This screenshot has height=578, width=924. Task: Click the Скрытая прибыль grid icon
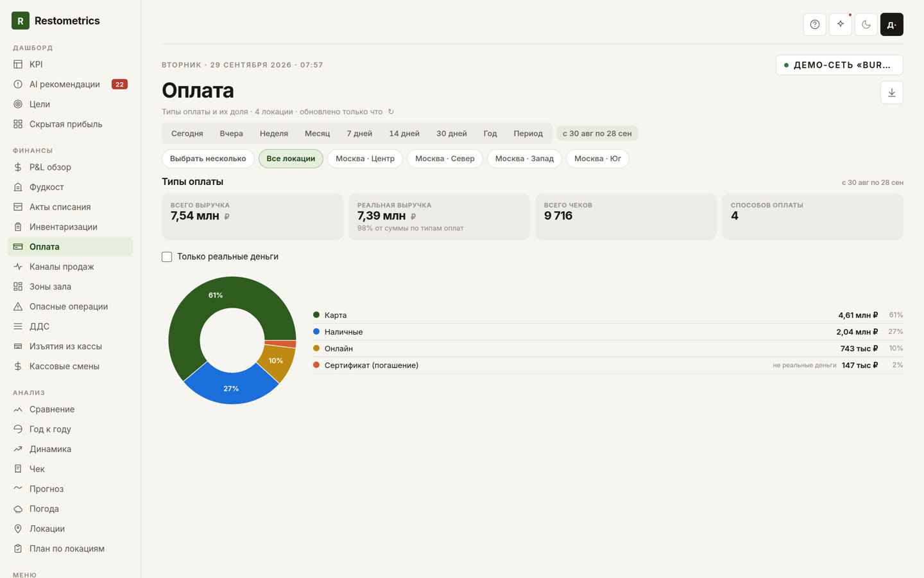tap(18, 124)
